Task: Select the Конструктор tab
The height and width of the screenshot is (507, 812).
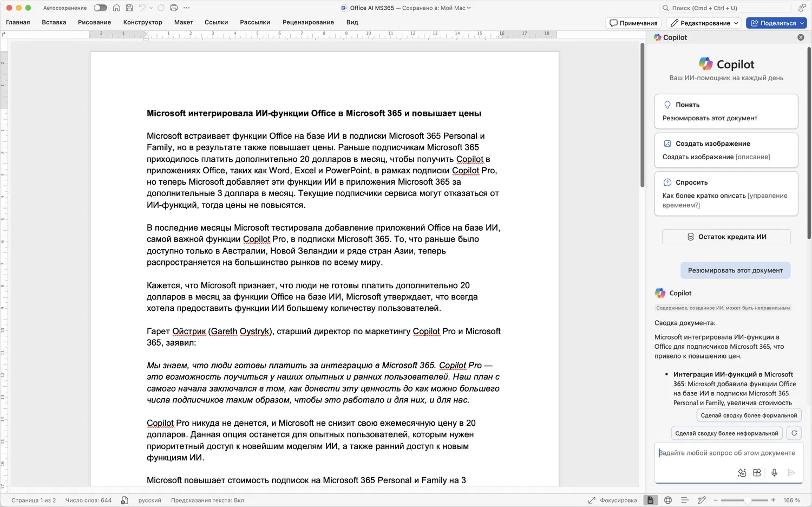Action: click(143, 23)
